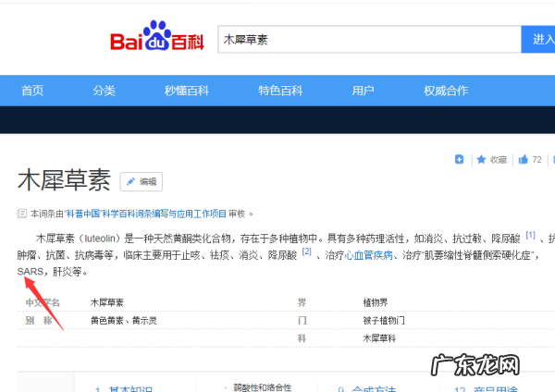Click the 木犀草素 article title heading
The width and height of the screenshot is (555, 392).
point(64,180)
